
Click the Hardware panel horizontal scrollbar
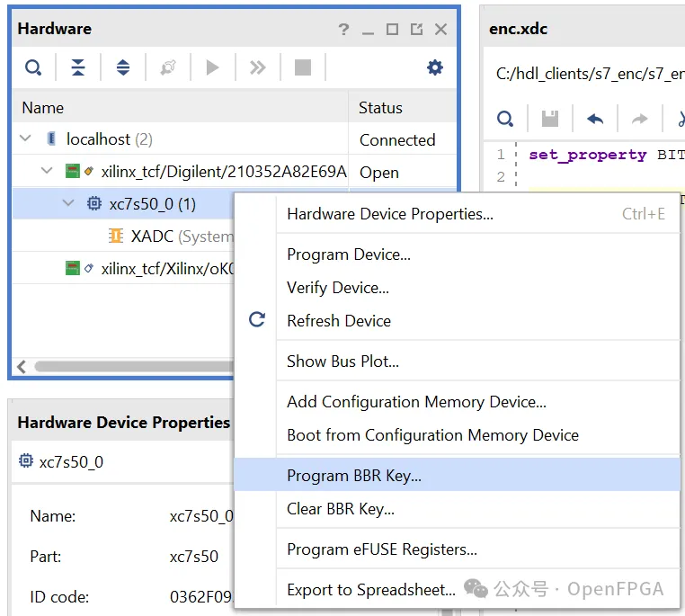135,366
